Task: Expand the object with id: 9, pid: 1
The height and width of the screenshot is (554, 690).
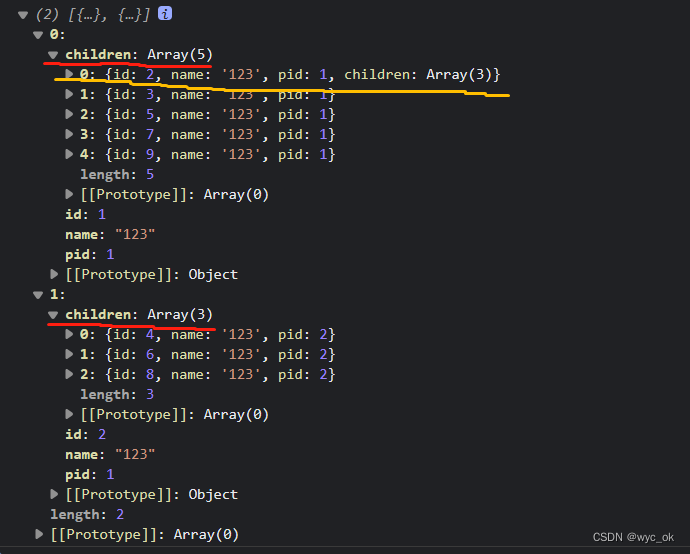Action: [x=69, y=154]
